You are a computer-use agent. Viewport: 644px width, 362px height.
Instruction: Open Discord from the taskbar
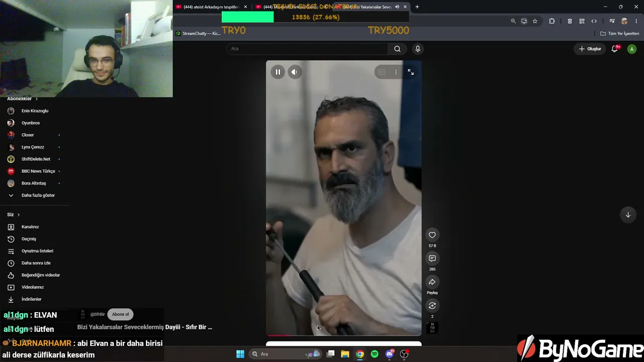click(x=389, y=354)
